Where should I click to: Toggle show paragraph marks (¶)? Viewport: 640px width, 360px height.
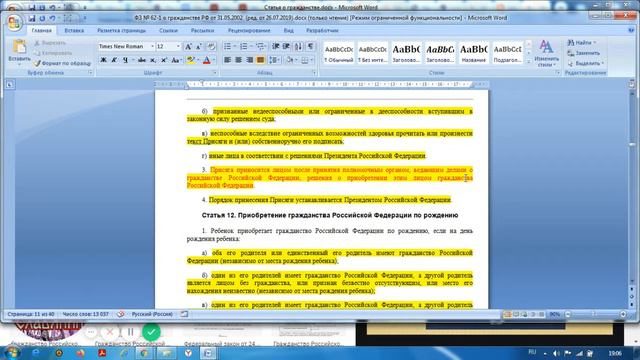click(311, 47)
